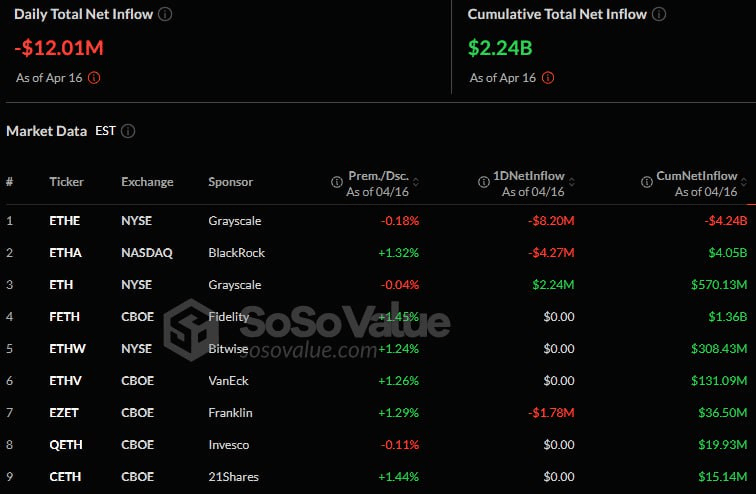Click -0.18% premium value for ETHE

click(400, 221)
